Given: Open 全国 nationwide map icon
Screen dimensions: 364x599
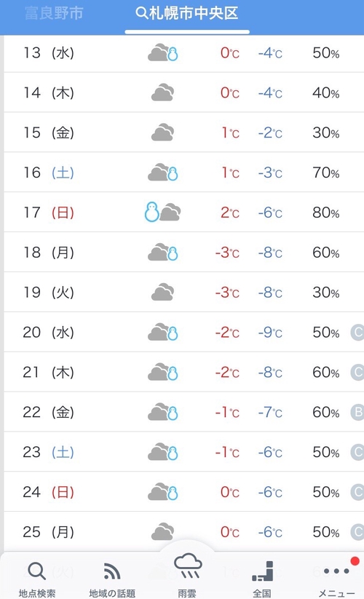Looking at the screenshot, I should pyautogui.click(x=262, y=571).
